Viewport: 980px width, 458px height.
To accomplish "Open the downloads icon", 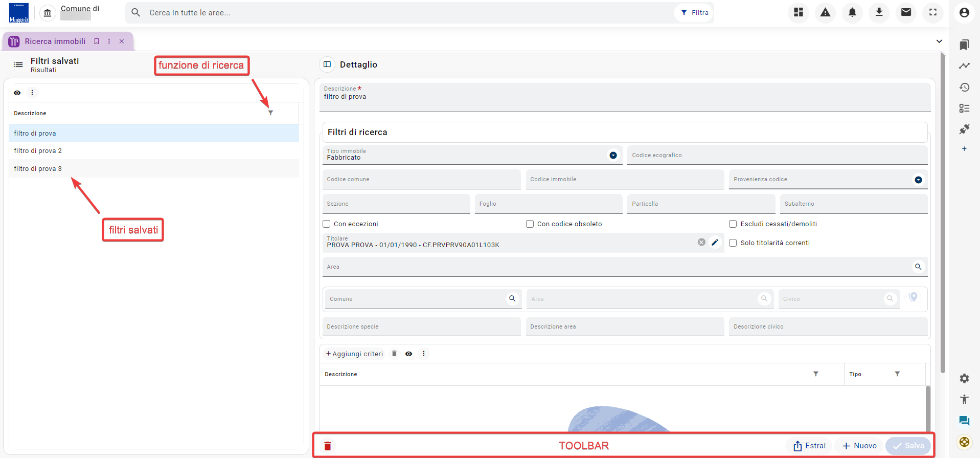I will 879,12.
